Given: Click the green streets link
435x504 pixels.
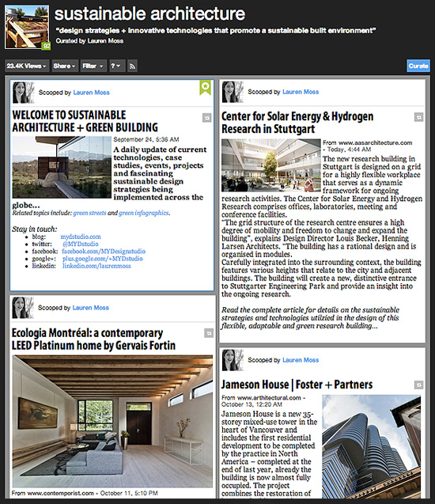Looking at the screenshot, I should (x=89, y=213).
